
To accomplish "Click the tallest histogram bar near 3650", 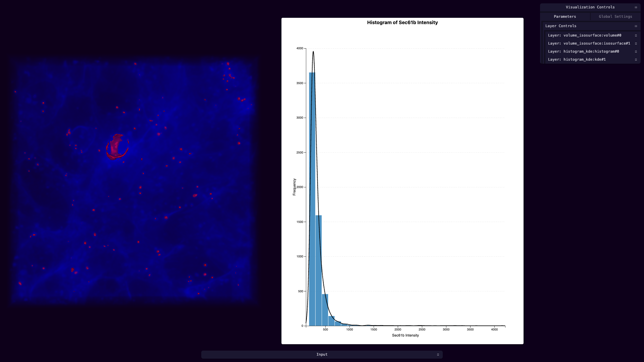I will click(x=312, y=199).
